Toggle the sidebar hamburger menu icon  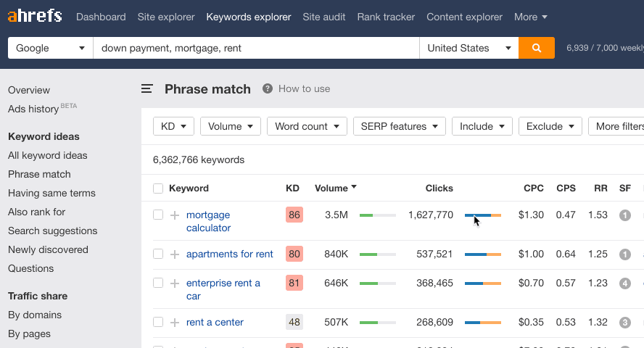pyautogui.click(x=147, y=88)
